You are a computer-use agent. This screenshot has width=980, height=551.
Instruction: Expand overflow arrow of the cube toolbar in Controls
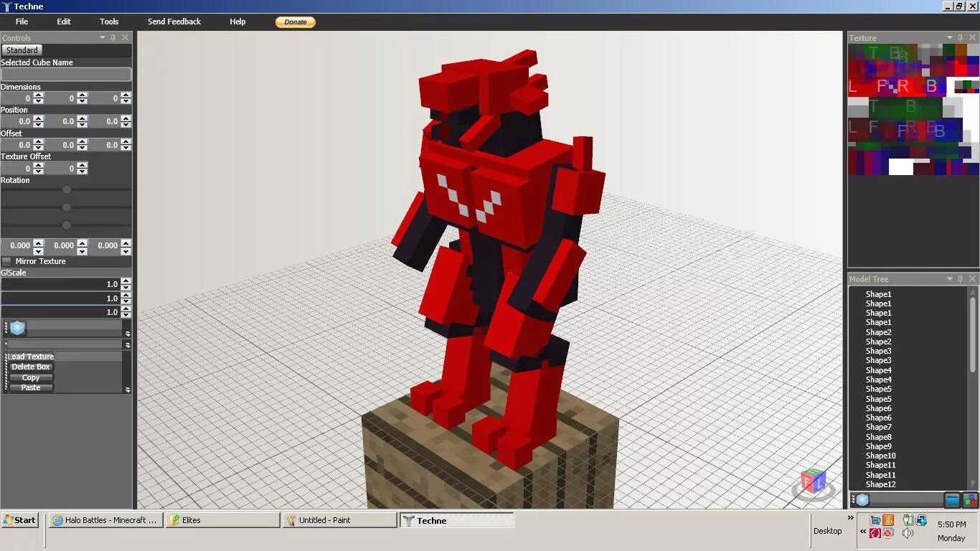pos(128,334)
